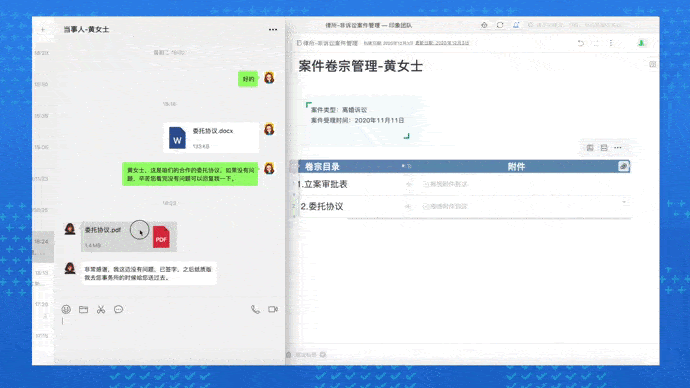Click the 委托协议.docx file message
Image resolution: width=690 pixels, height=388 pixels.
[x=211, y=138]
